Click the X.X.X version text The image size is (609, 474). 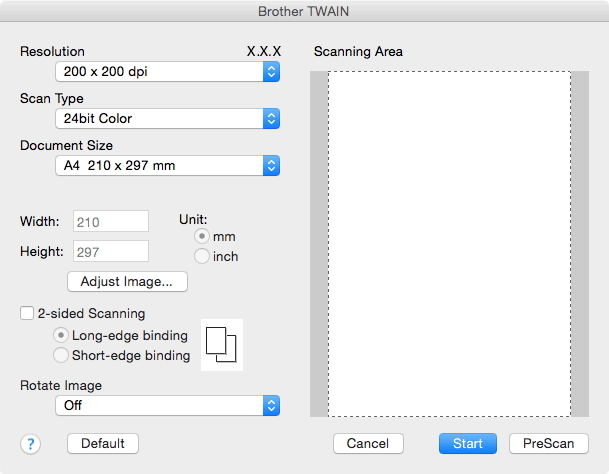pyautogui.click(x=264, y=51)
